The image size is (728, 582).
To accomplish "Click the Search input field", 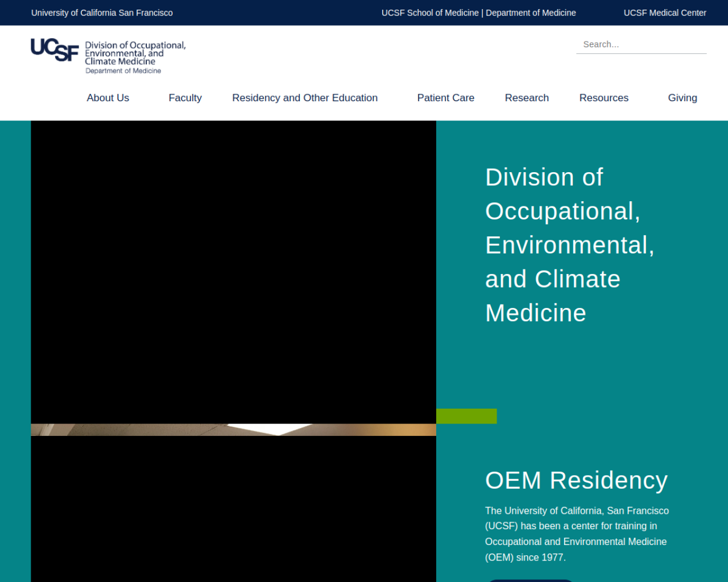I will pyautogui.click(x=642, y=44).
